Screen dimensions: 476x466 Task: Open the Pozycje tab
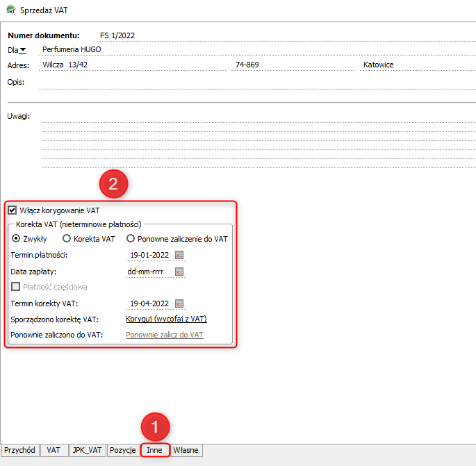coord(122,450)
